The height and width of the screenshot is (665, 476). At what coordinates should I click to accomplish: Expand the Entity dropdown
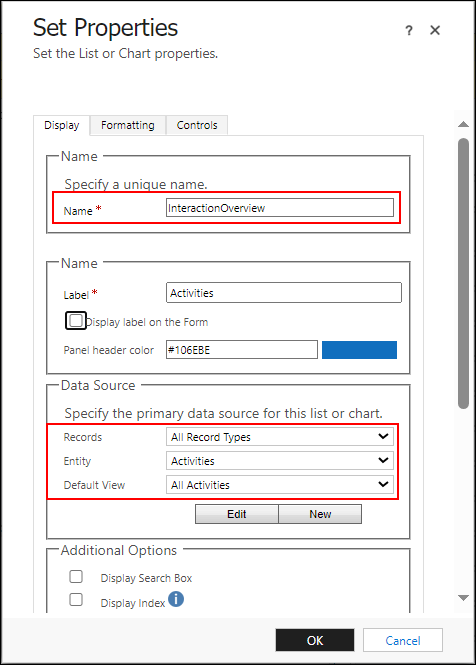click(280, 461)
